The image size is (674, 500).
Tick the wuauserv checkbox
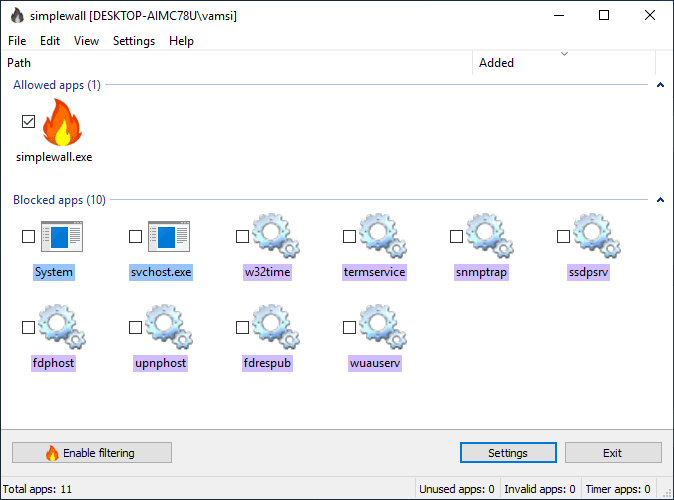pyautogui.click(x=349, y=328)
